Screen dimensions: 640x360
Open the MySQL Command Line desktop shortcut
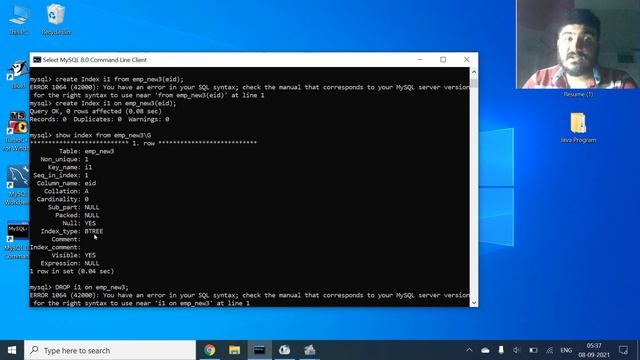pos(18,240)
